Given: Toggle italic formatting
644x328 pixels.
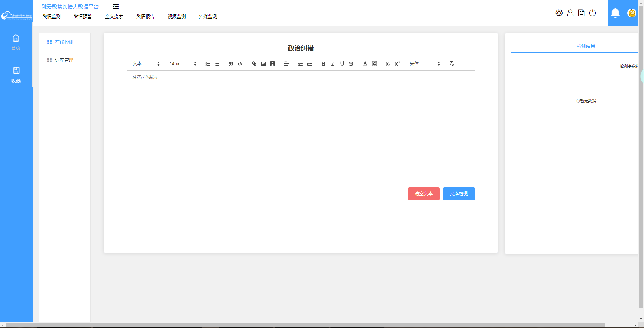Looking at the screenshot, I should click(332, 64).
